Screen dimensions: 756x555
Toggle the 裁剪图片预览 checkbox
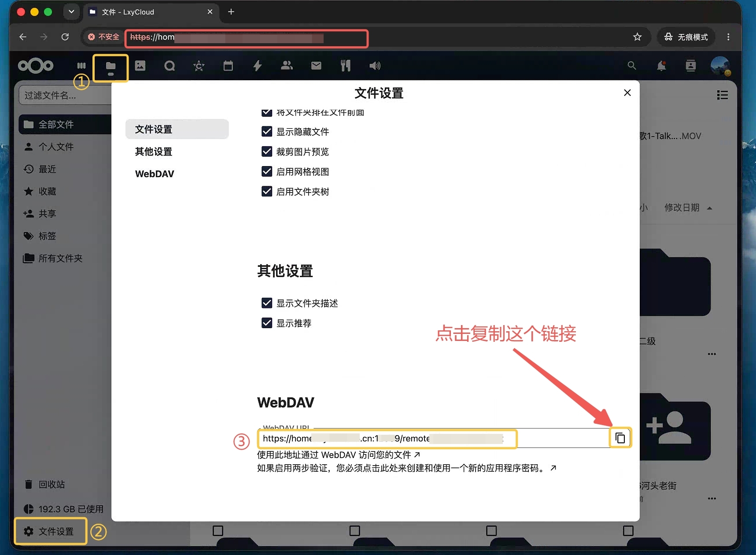tap(267, 152)
